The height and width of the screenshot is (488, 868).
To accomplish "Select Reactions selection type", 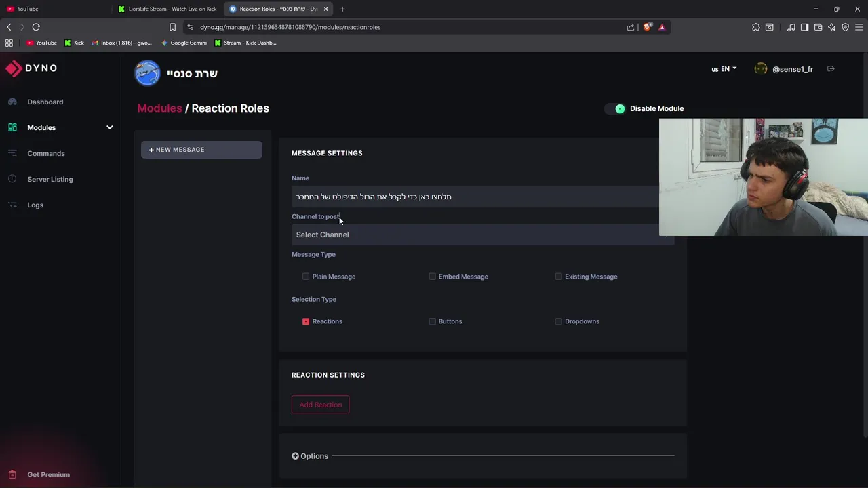I will (306, 321).
